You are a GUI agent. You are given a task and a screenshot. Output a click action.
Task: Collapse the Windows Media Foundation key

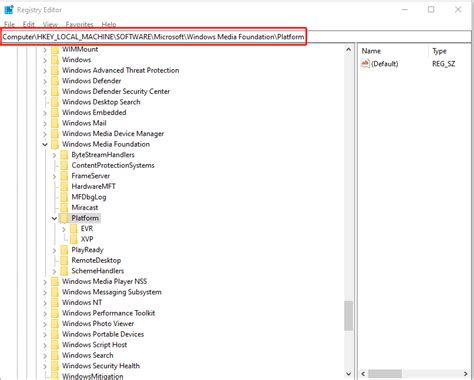[x=45, y=145]
